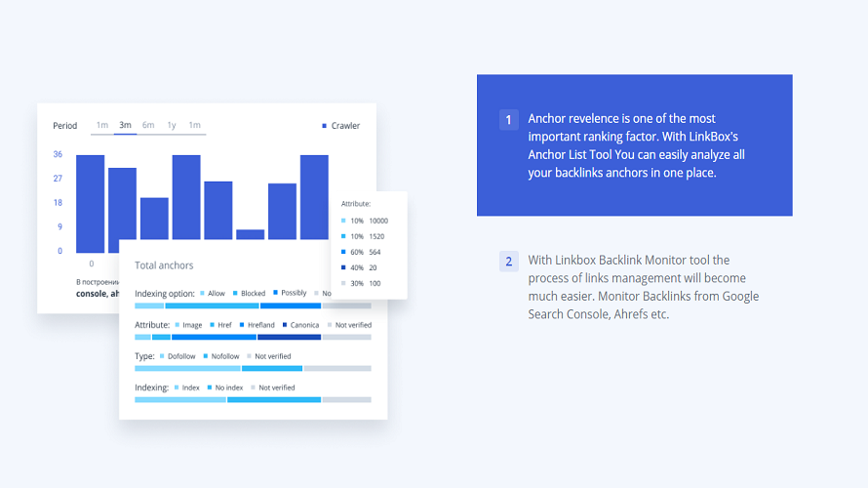Click the Crawler legend marker
This screenshot has width=868, height=488.
tap(325, 126)
